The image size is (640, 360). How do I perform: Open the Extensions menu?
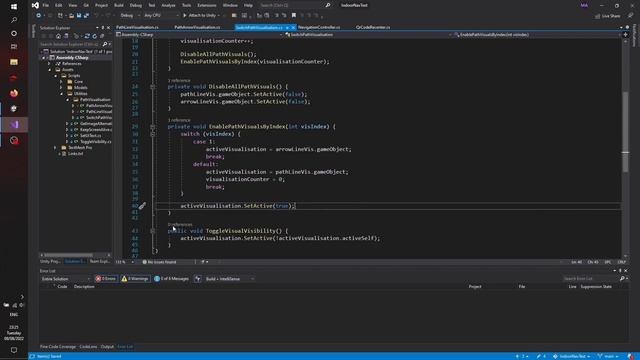pos(207,5)
